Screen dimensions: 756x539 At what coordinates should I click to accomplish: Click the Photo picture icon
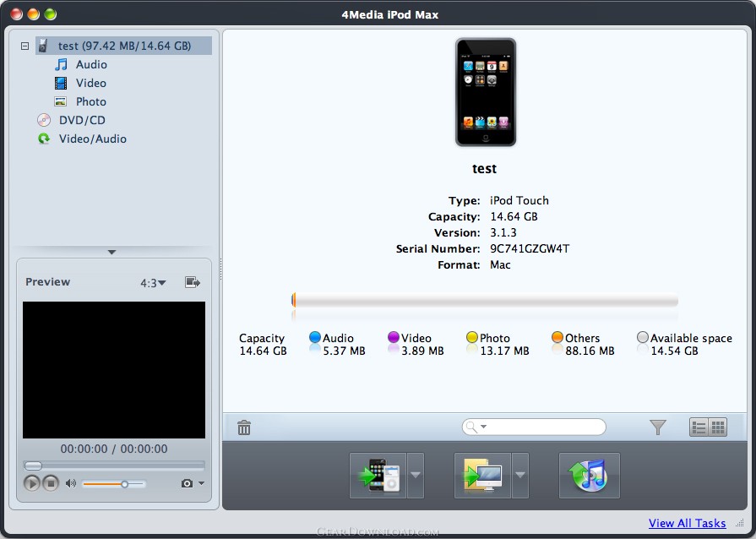click(60, 101)
